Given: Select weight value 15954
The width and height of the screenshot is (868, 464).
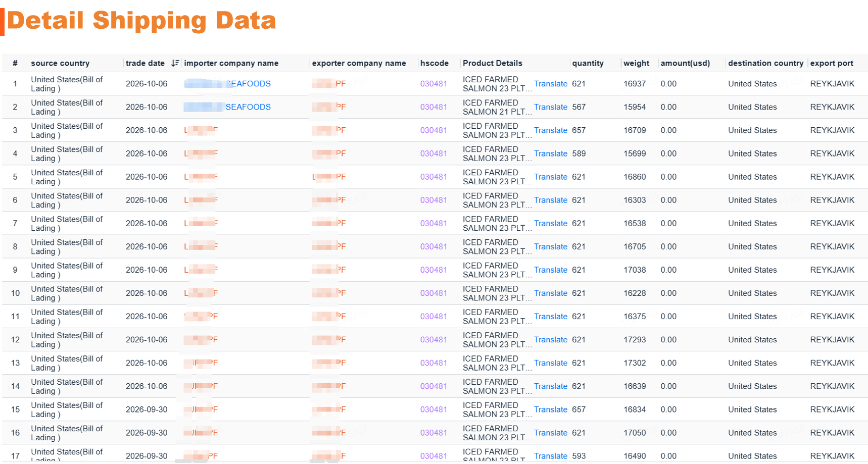Looking at the screenshot, I should tap(635, 107).
